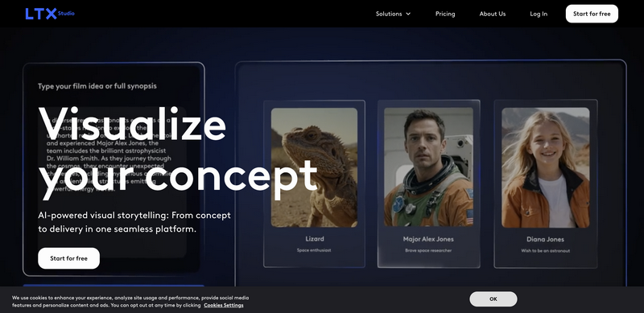
Task: Click the Wish to be an astronaut caption
Action: pos(546,250)
